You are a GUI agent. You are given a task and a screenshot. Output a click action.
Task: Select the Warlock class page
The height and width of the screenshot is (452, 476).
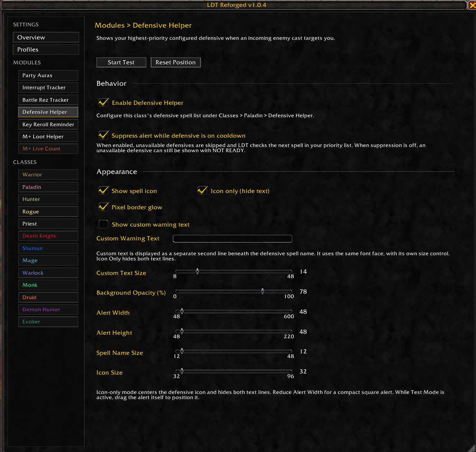pos(48,273)
